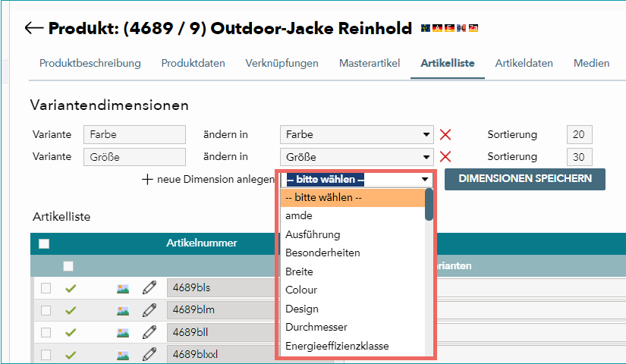Open image icon for article 4689blm
The height and width of the screenshot is (364, 626).
tap(123, 310)
